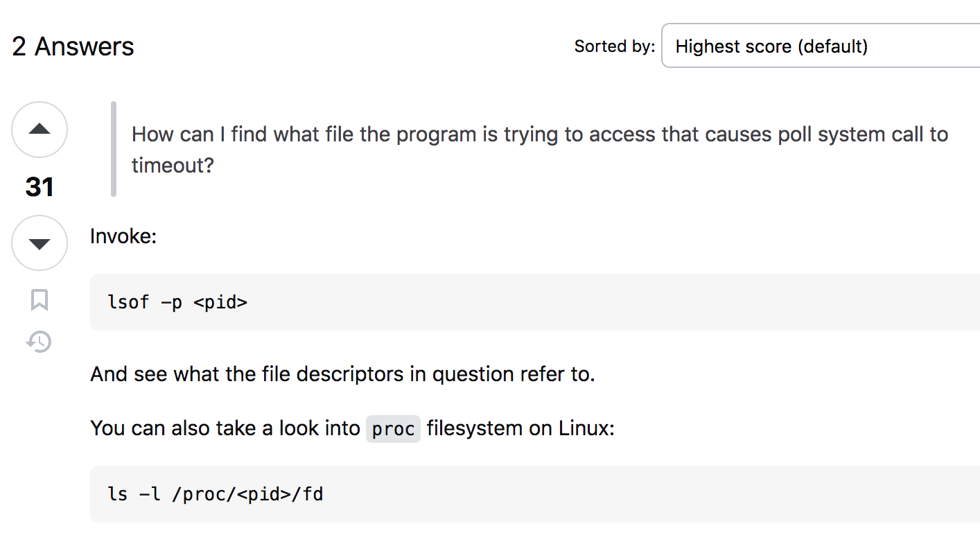Downvote the answer with the down arrow

coord(40,243)
